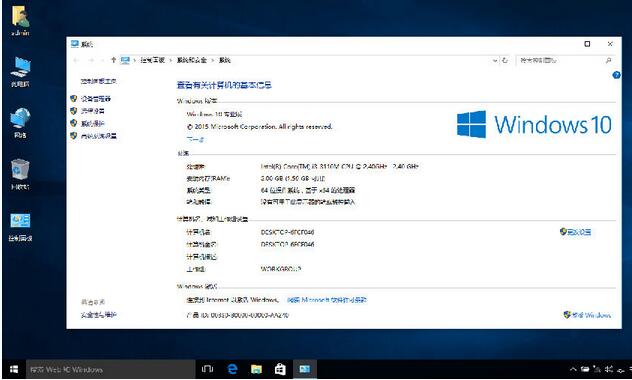632x380 pixels.
Task: Launch Microsoft Edge from the taskbar
Action: 232,369
